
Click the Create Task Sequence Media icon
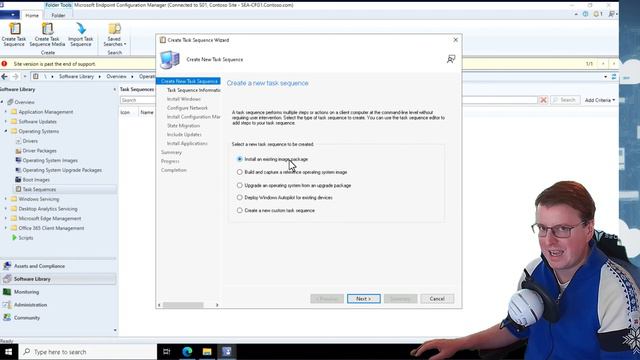click(47, 34)
